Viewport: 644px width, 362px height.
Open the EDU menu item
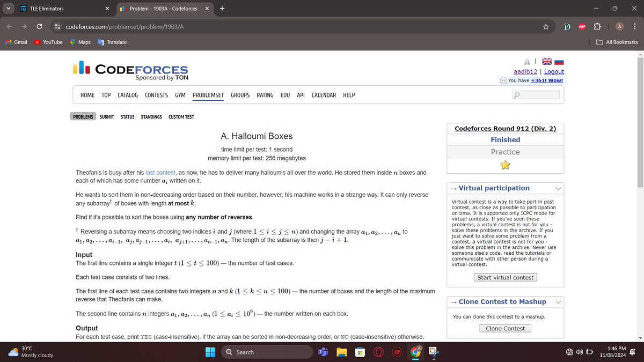coord(285,95)
